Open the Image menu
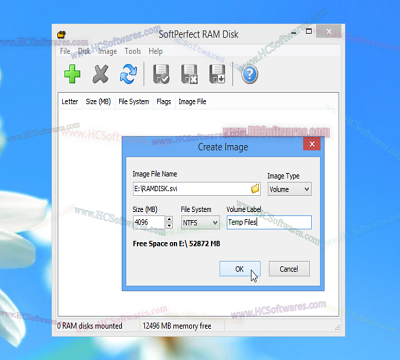Image resolution: width=400 pixels, height=360 pixels. [107, 51]
